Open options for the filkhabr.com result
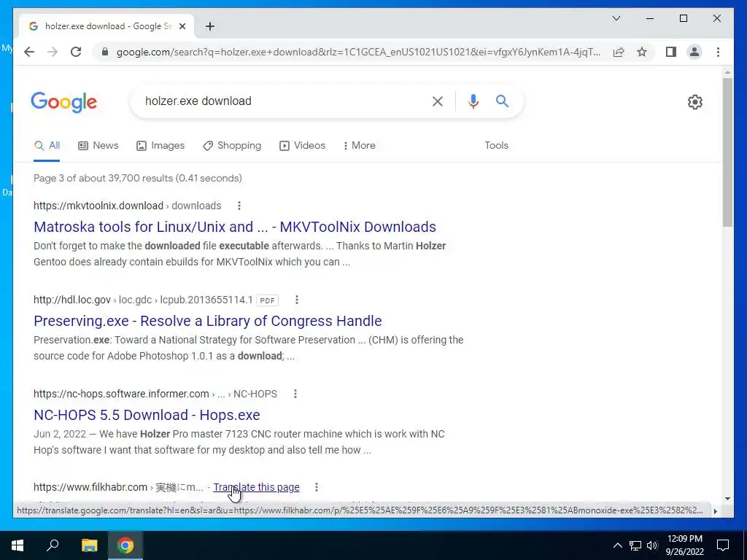 click(317, 486)
